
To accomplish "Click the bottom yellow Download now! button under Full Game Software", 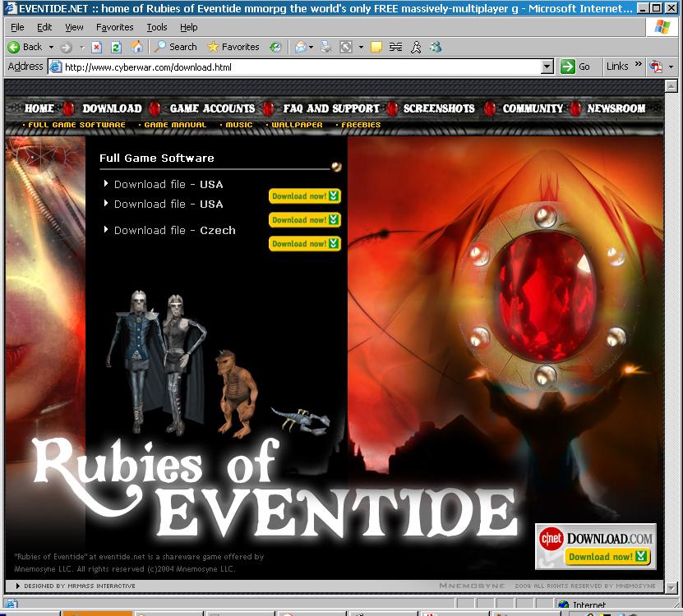I will (305, 244).
